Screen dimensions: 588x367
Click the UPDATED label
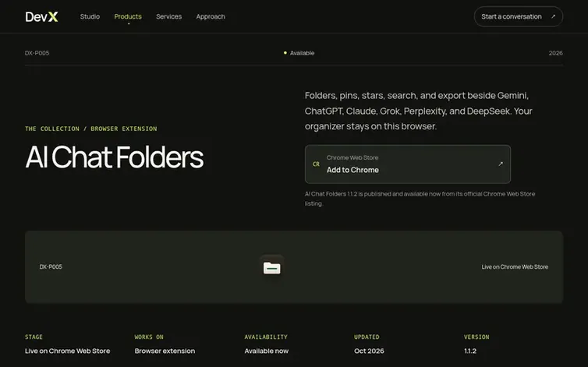pyautogui.click(x=367, y=337)
